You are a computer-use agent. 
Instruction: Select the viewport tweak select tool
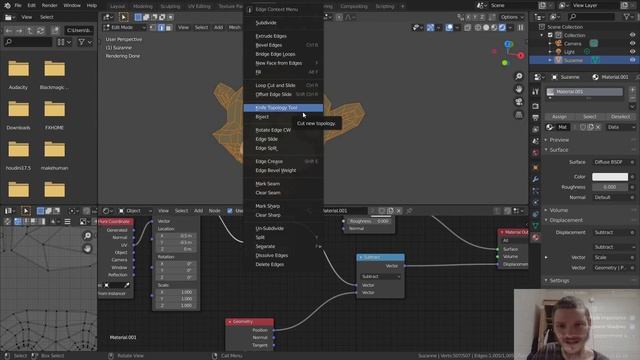click(x=123, y=17)
